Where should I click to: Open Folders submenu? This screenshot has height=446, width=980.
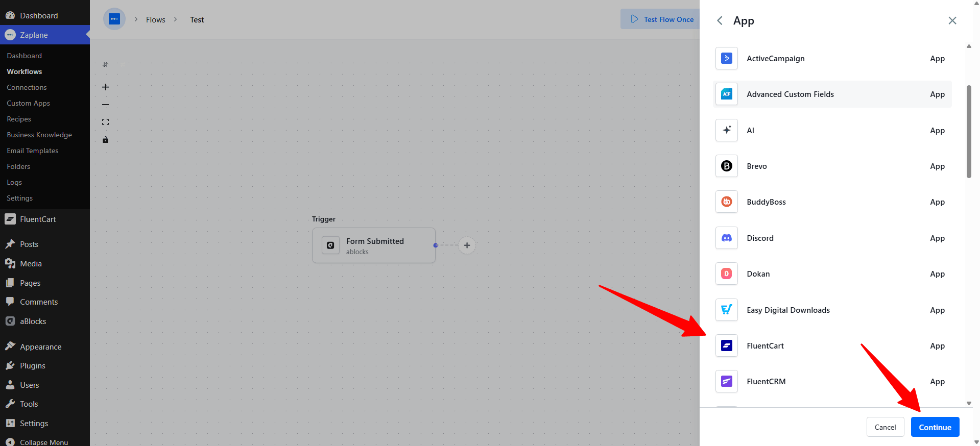click(x=18, y=166)
